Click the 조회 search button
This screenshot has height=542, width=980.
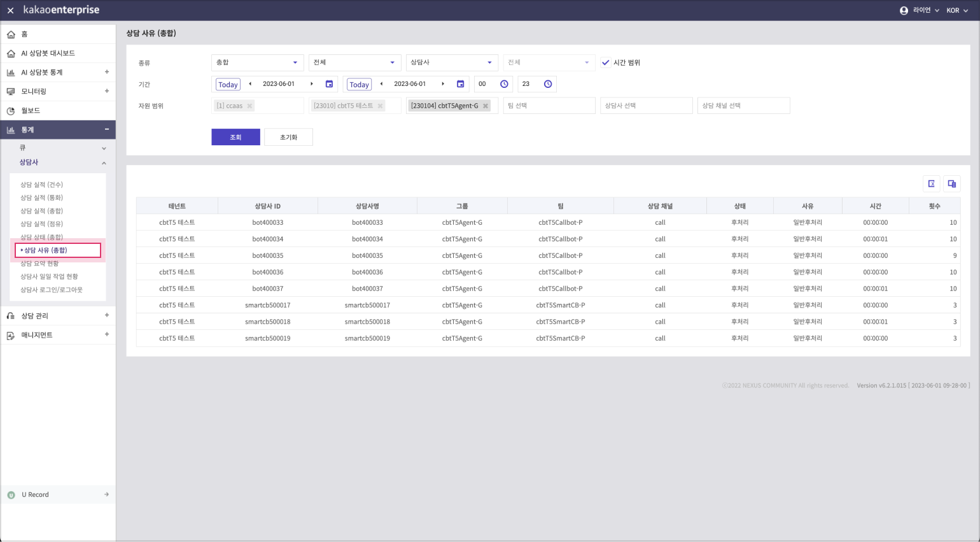tap(235, 137)
